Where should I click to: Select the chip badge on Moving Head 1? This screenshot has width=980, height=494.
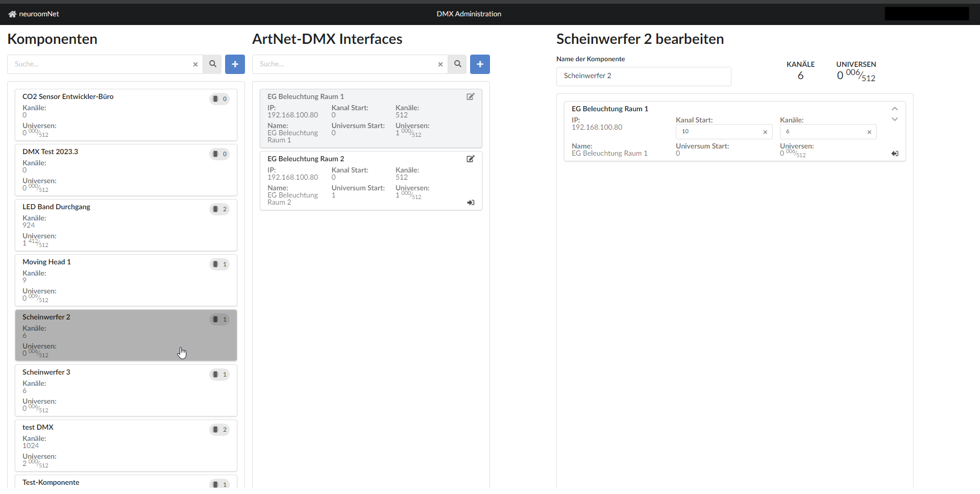pyautogui.click(x=219, y=264)
